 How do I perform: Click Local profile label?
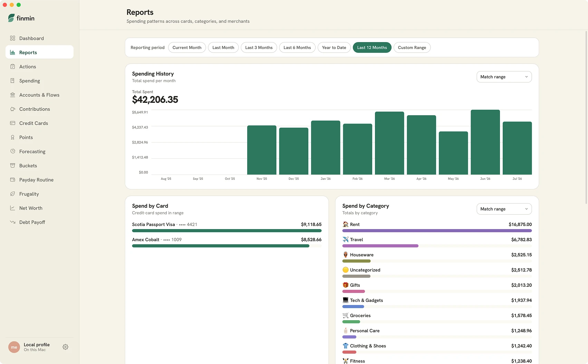point(37,345)
